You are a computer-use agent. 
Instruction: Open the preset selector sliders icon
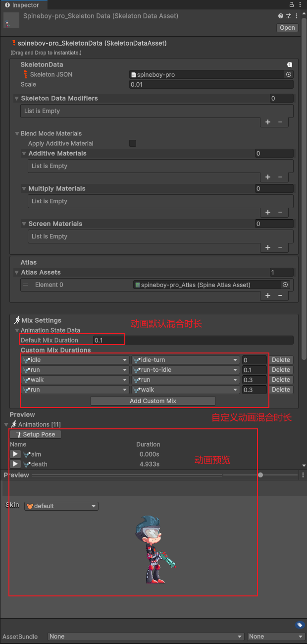pyautogui.click(x=288, y=16)
